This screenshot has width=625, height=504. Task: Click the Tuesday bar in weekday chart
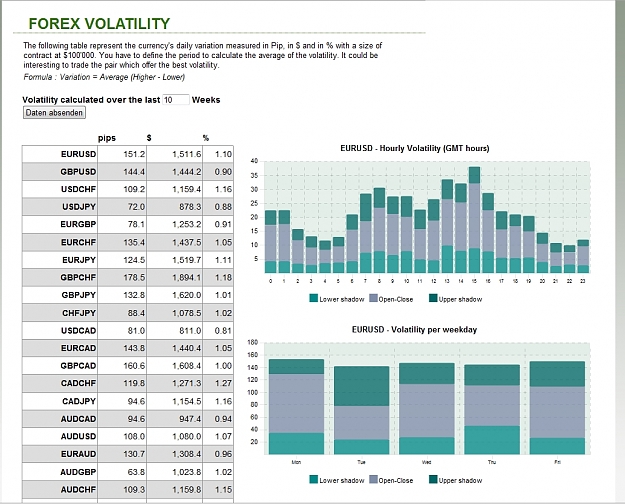(361, 410)
